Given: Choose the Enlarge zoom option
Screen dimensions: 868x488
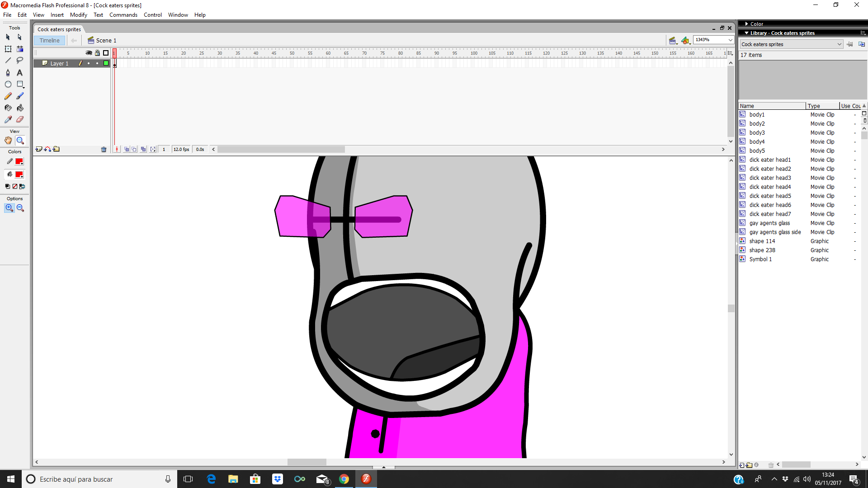Looking at the screenshot, I should click(9, 208).
